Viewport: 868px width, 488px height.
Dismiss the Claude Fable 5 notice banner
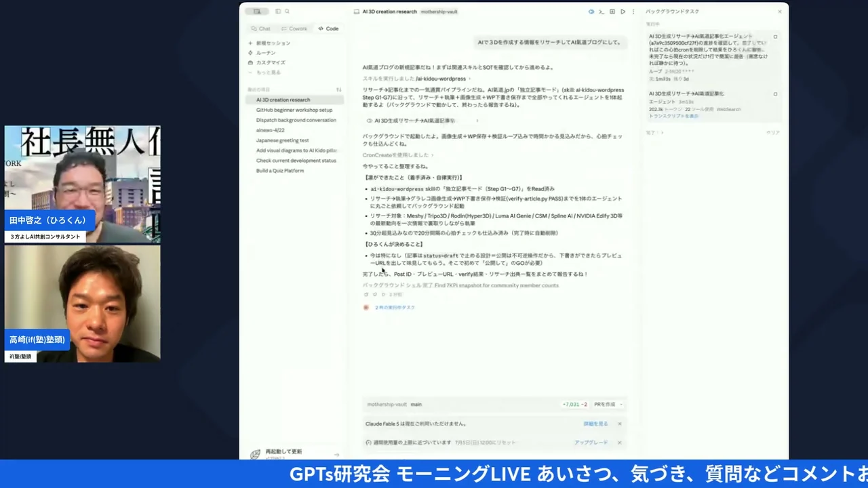tap(619, 424)
